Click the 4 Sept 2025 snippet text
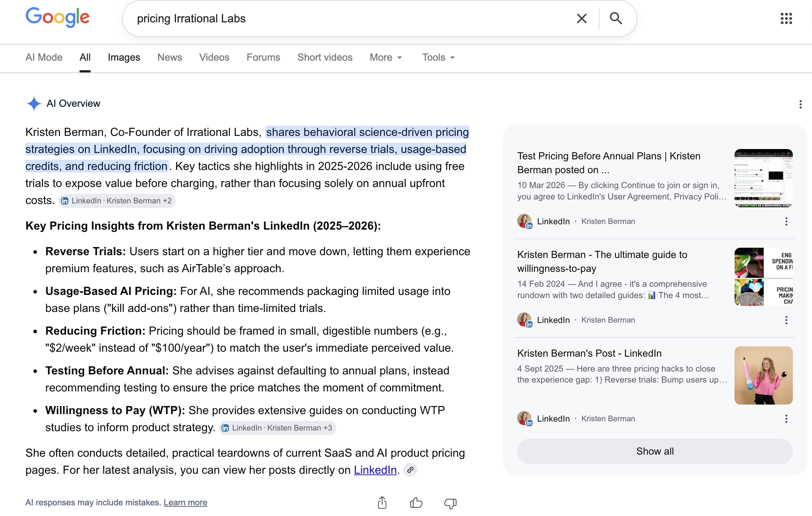The image size is (812, 516). tap(622, 374)
